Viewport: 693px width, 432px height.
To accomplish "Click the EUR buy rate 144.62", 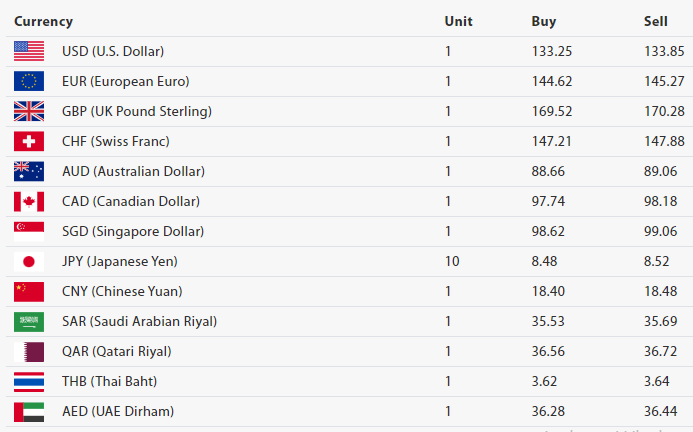I will click(x=552, y=81).
